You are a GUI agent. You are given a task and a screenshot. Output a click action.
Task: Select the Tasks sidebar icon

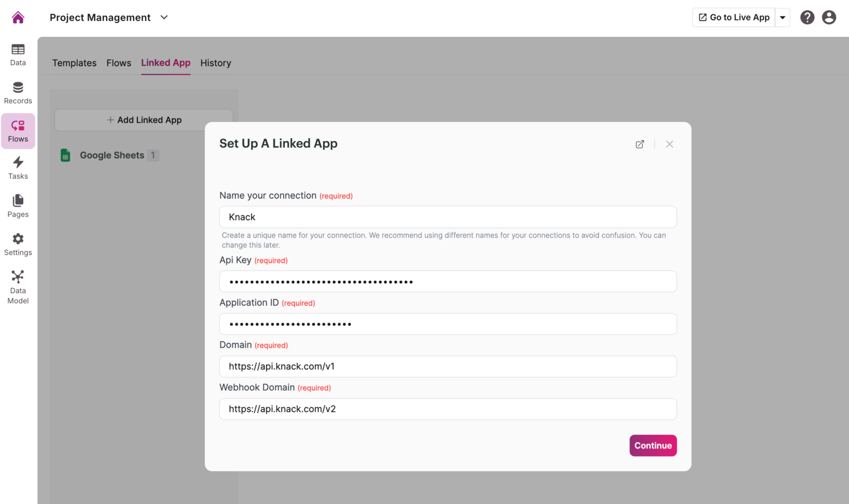click(x=18, y=167)
